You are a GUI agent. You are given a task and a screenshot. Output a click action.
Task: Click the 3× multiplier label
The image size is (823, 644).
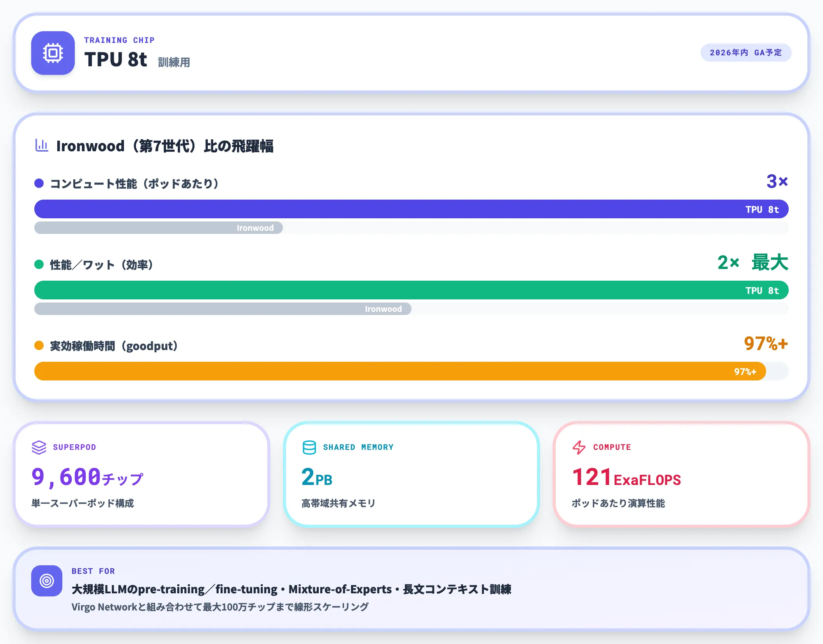776,181
